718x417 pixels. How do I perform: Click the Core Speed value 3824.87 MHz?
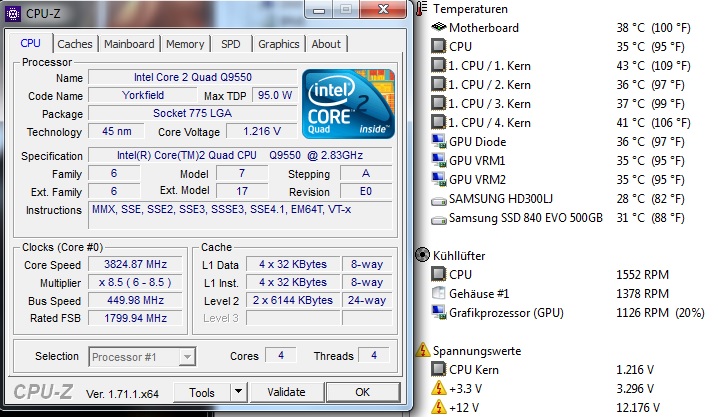pyautogui.click(x=135, y=264)
